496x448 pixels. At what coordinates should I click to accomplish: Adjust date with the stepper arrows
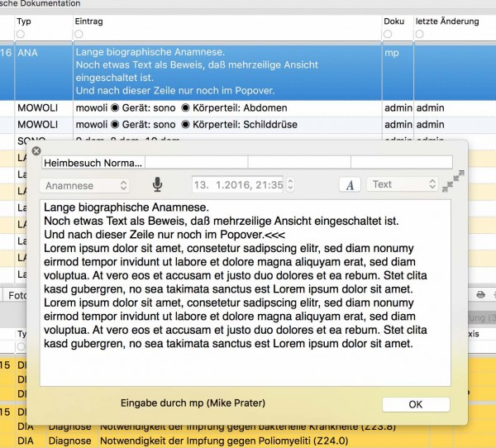coord(290,184)
